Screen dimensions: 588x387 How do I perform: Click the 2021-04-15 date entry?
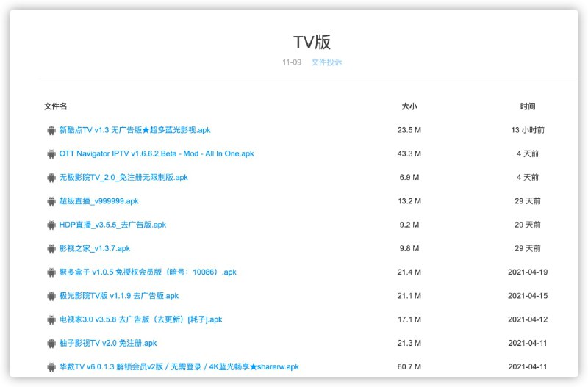(528, 296)
